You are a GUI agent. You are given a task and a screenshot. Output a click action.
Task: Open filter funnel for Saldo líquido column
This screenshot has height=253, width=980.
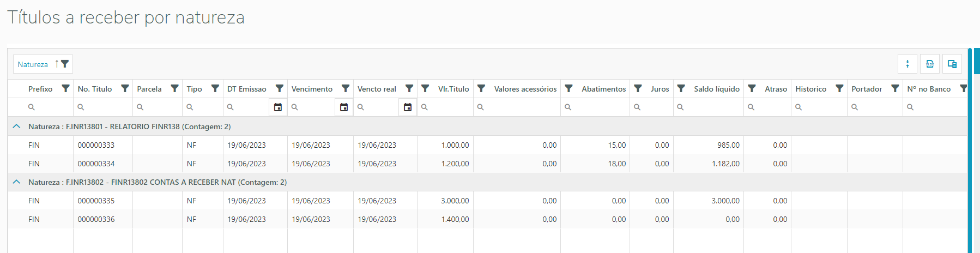tap(681, 88)
